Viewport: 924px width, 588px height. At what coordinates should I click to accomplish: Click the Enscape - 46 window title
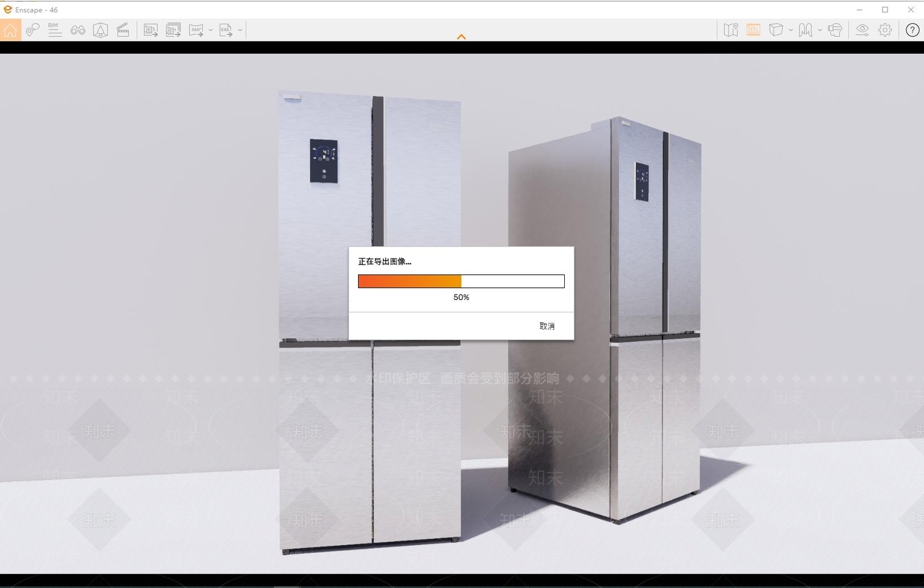click(x=36, y=10)
